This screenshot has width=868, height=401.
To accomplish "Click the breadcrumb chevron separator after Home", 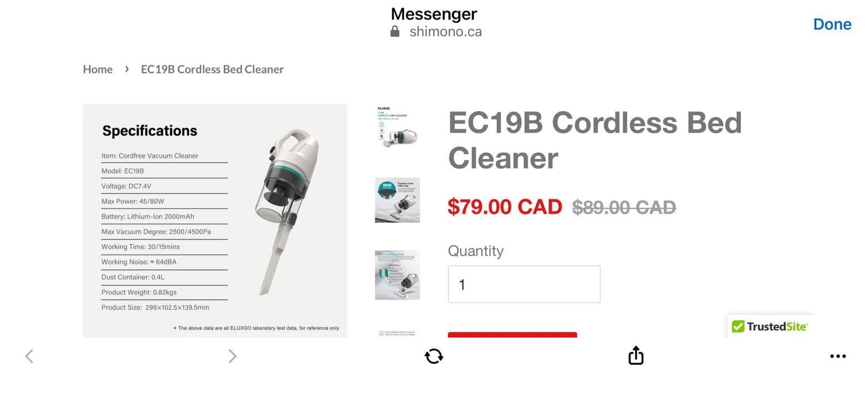I will click(x=127, y=69).
